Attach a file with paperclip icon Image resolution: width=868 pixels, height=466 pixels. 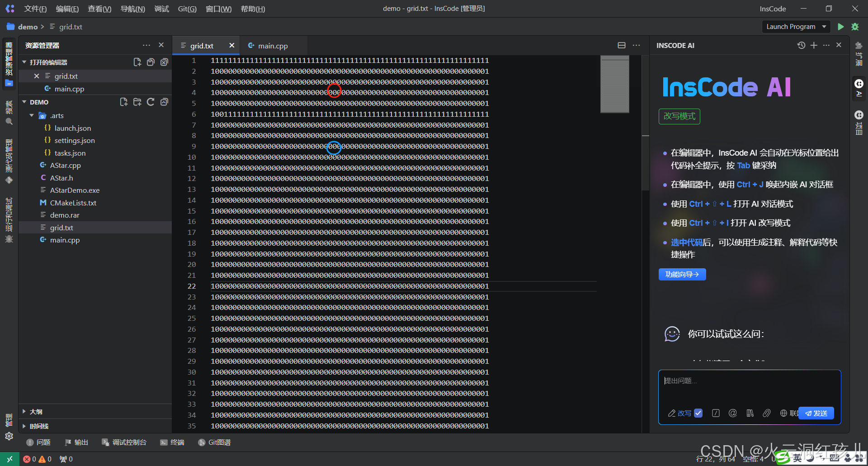(767, 413)
